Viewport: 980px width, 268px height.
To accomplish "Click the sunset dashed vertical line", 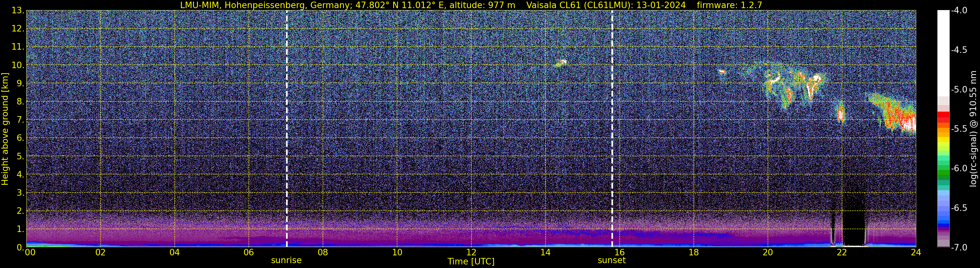I will click(x=612, y=128).
